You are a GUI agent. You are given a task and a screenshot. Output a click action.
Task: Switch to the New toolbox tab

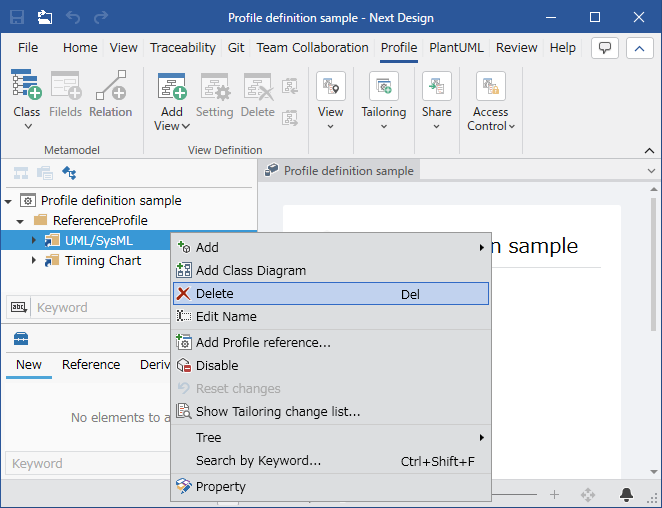(29, 364)
